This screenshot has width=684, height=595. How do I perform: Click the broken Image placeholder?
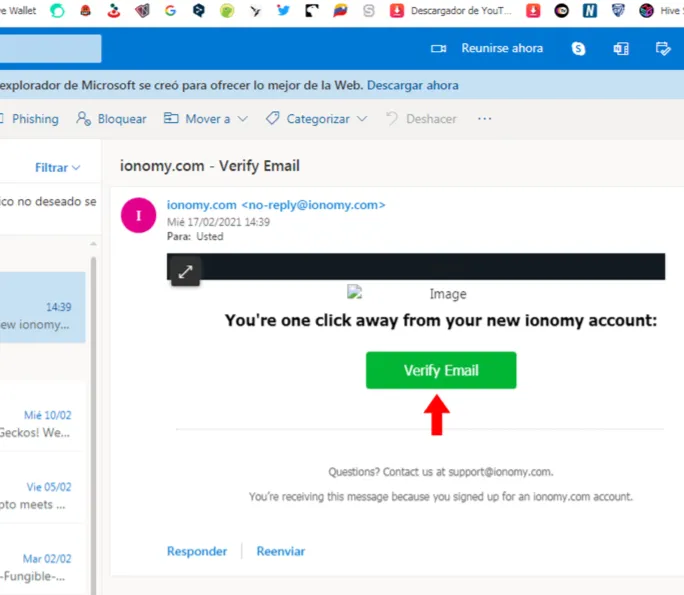(355, 292)
